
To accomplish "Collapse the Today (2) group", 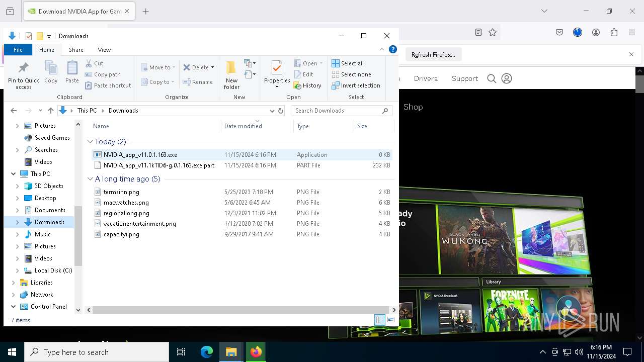I will coord(90,142).
